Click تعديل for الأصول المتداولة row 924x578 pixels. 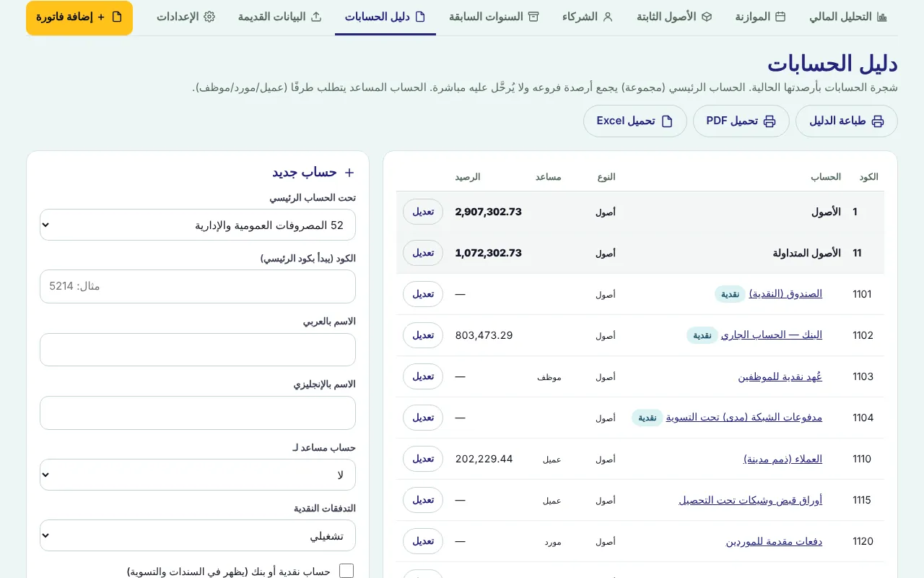(423, 253)
